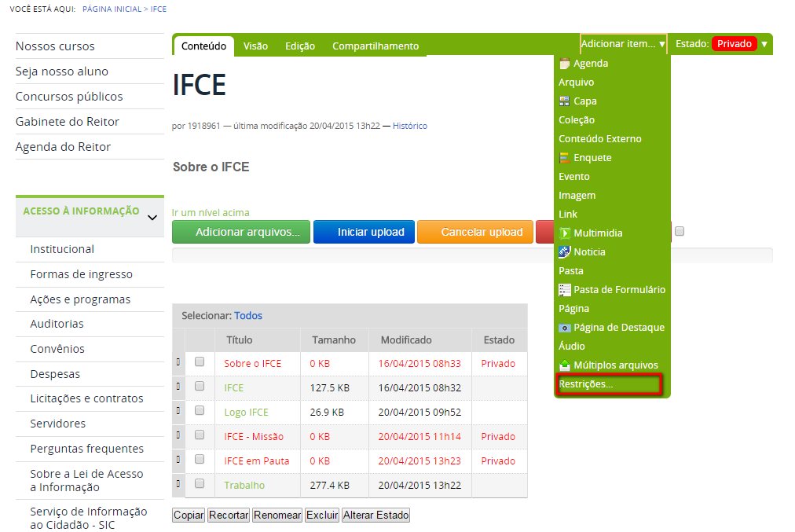The width and height of the screenshot is (795, 532).
Task: Click the Notícia news icon
Action: [564, 252]
